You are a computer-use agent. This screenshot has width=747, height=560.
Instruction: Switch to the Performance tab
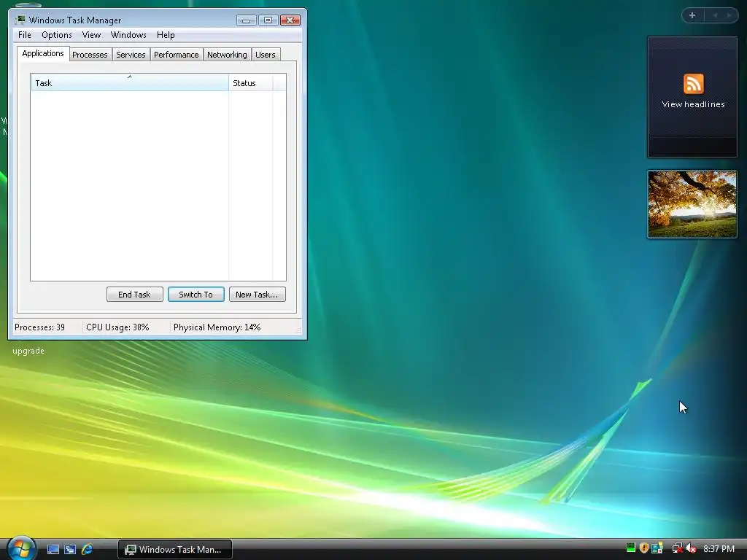coord(177,55)
